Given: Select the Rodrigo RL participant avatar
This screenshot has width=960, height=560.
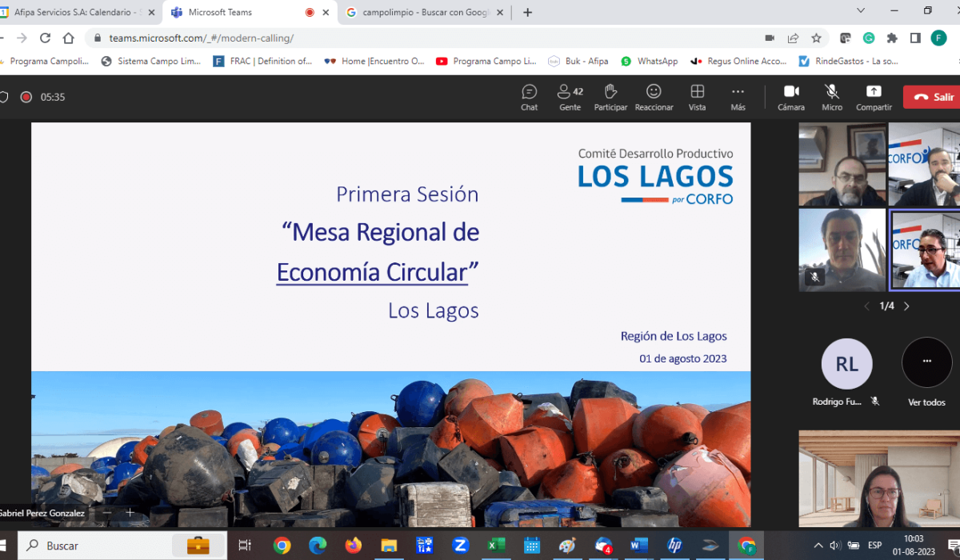Looking at the screenshot, I should (846, 364).
